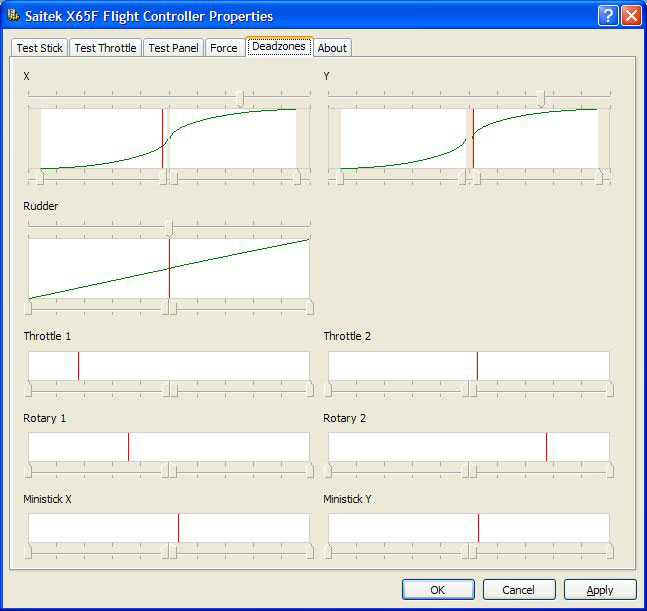The height and width of the screenshot is (611, 647).
Task: Click Rudder right outer deadzone thumb
Action: (x=310, y=307)
